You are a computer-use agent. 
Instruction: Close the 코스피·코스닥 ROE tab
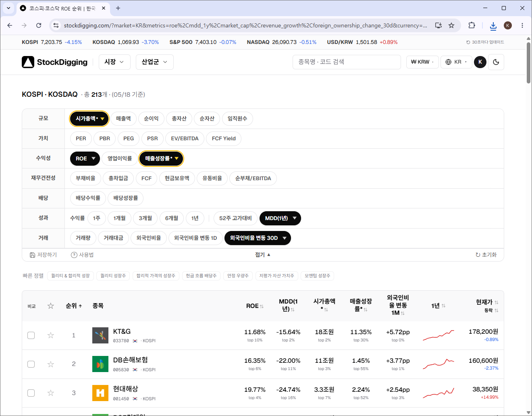tap(104, 8)
